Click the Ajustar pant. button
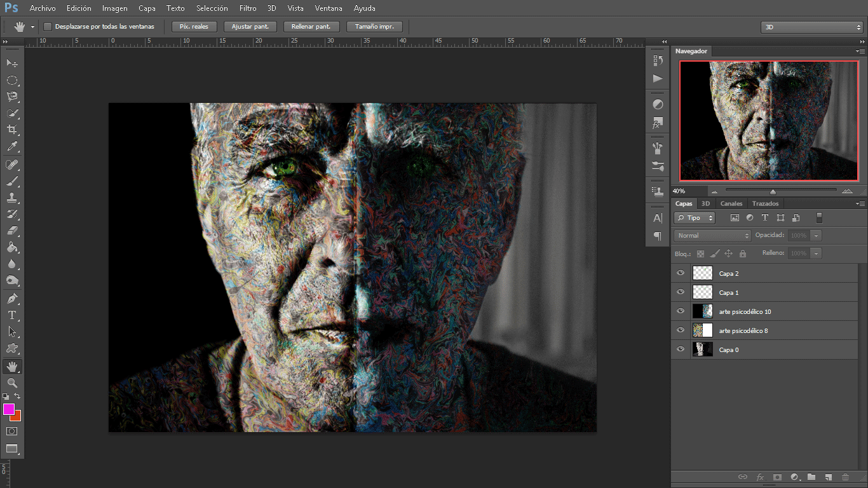The image size is (868, 488). [x=250, y=27]
